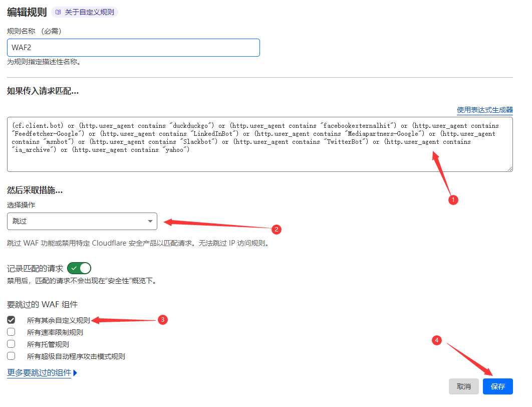
Task: Toggle the 记录匹配的请求 switch off
Action: [x=79, y=268]
